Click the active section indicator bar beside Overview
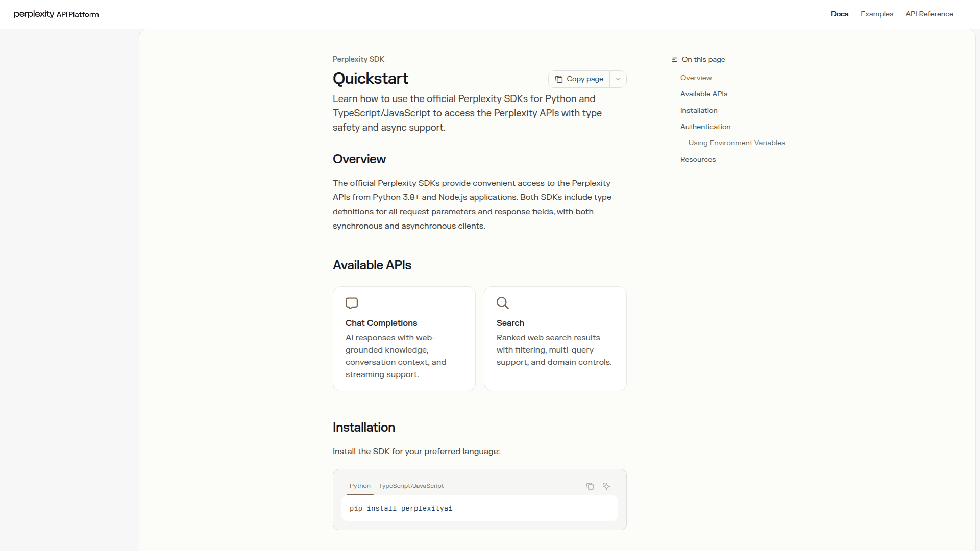 click(x=672, y=78)
